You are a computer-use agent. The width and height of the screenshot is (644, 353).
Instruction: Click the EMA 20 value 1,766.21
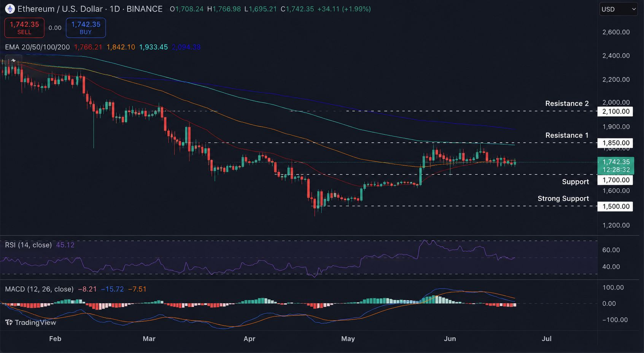tap(88, 47)
